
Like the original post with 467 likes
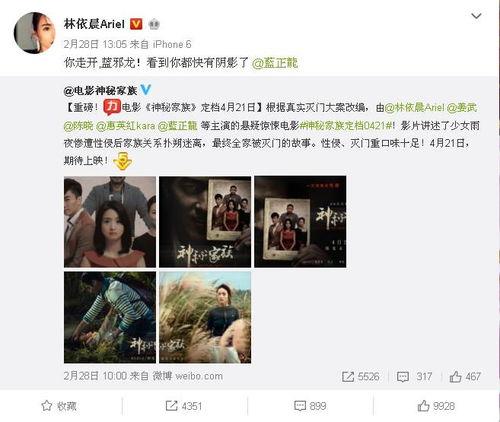tap(465, 377)
